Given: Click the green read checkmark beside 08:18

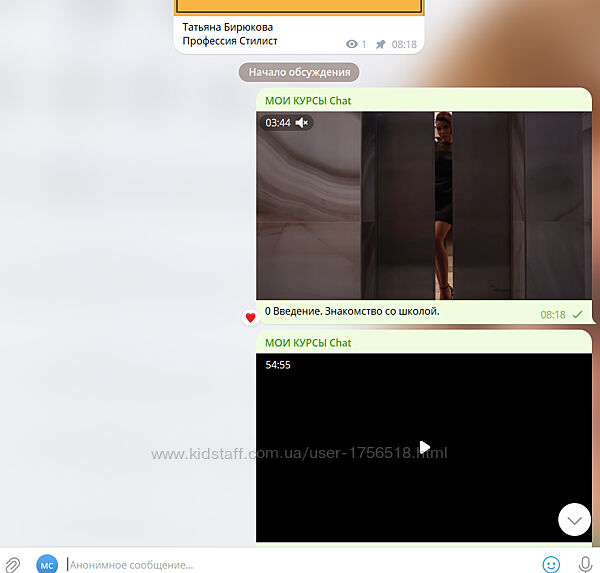Looking at the screenshot, I should pos(577,314).
